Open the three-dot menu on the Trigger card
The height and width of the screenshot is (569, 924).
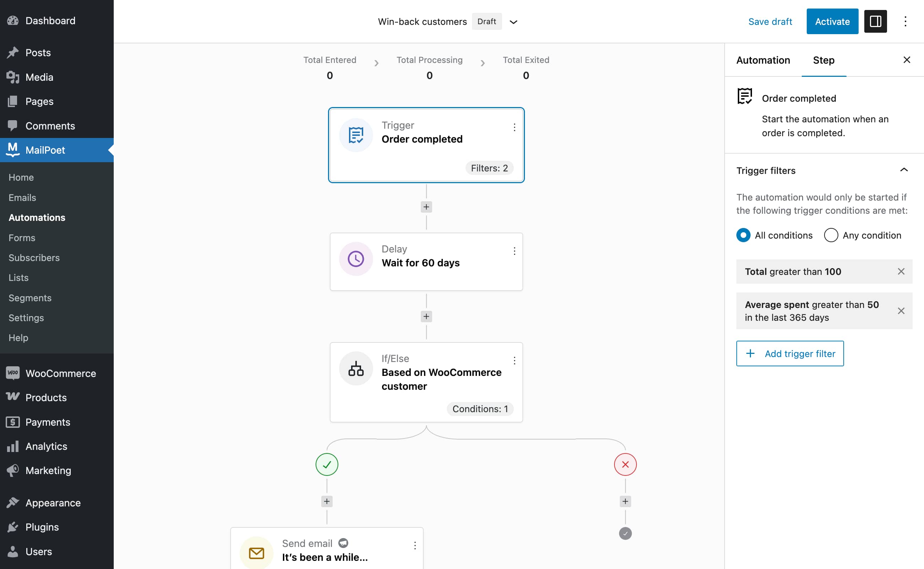[514, 127]
